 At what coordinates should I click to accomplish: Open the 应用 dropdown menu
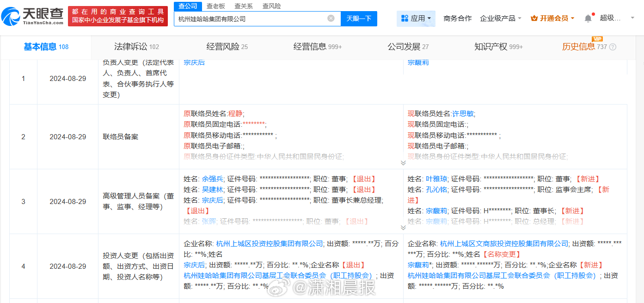coord(416,19)
